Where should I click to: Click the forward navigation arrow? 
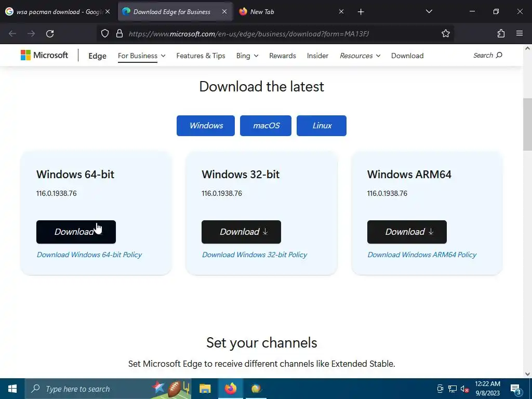[31, 34]
